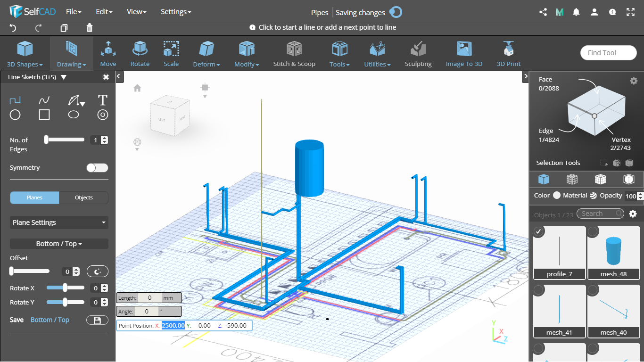Adjust the No. of Edges slider

coord(64,140)
